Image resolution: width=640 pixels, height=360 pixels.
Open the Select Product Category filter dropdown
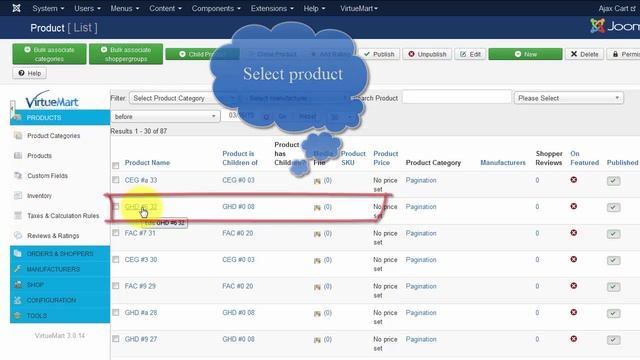183,98
